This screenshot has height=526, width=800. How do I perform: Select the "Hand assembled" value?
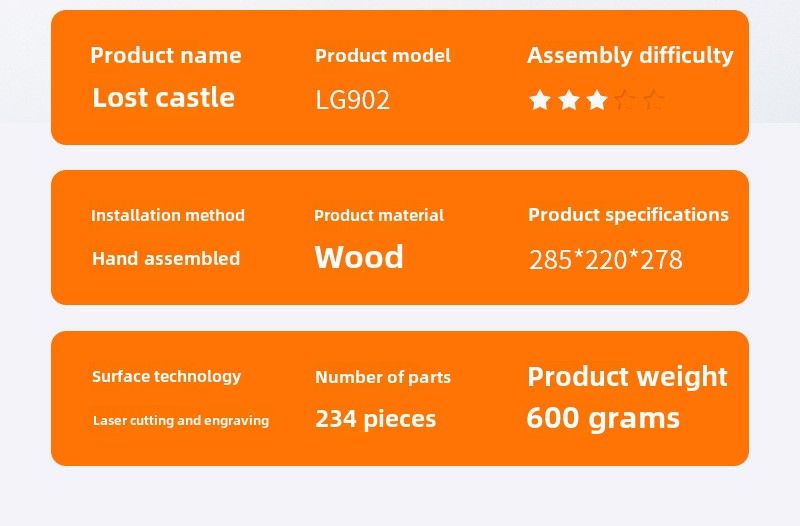point(166,259)
